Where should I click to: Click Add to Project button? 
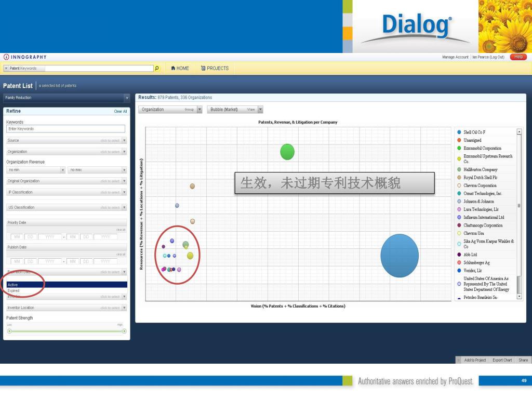tap(475, 360)
